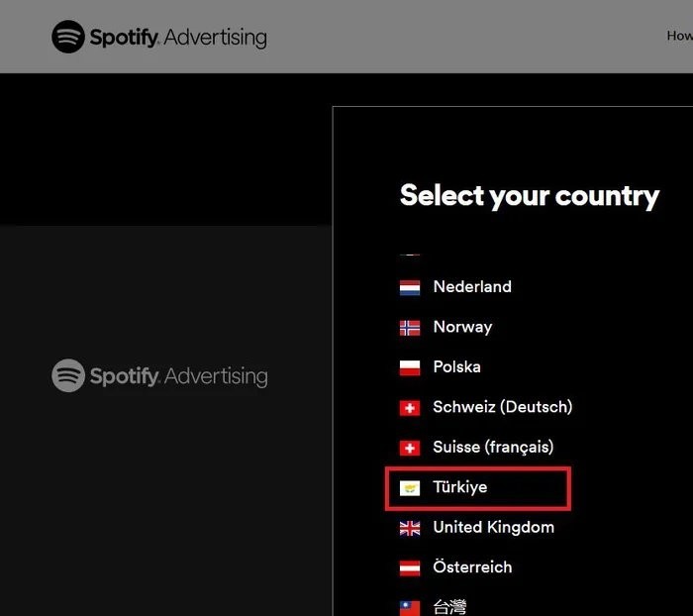Click the Netherlands flag icon
This screenshot has width=693, height=616.
click(410, 287)
